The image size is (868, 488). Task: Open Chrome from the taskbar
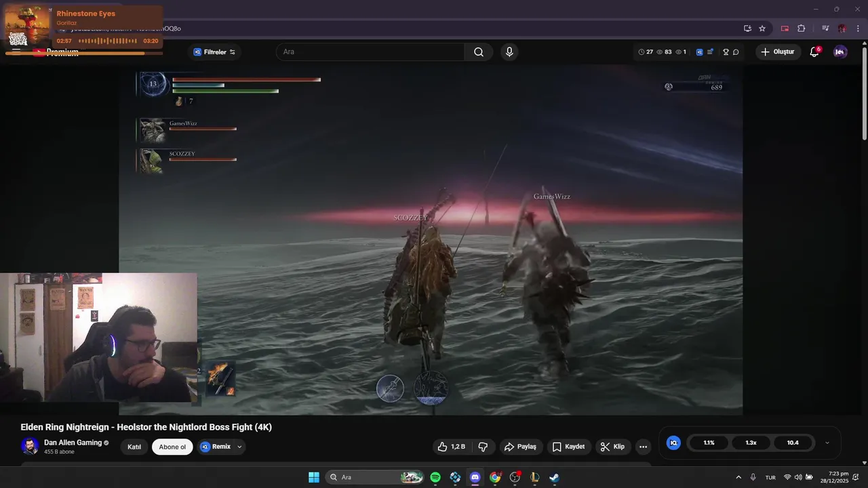[x=495, y=477]
